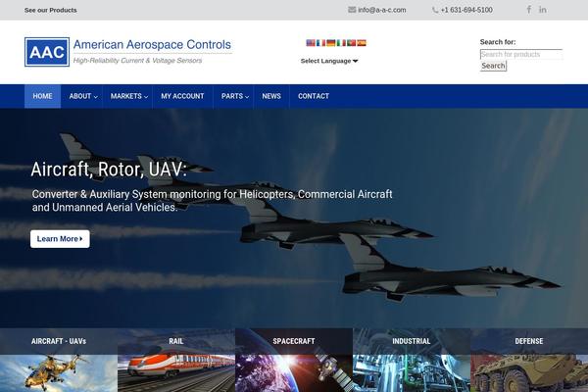Click American Aerospace Controls title text
The image size is (588, 392).
click(152, 45)
